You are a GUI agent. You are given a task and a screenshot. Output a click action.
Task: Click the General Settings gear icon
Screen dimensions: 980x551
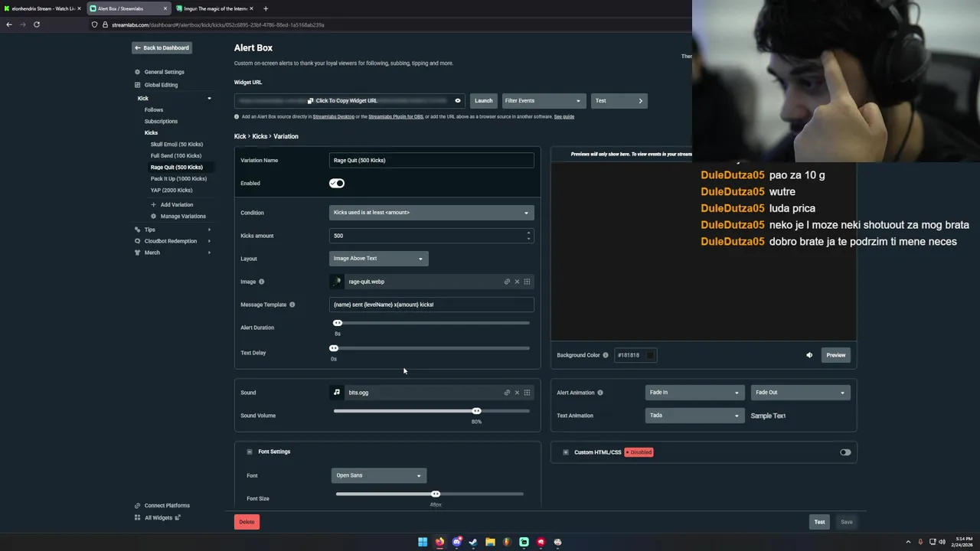[137, 72]
